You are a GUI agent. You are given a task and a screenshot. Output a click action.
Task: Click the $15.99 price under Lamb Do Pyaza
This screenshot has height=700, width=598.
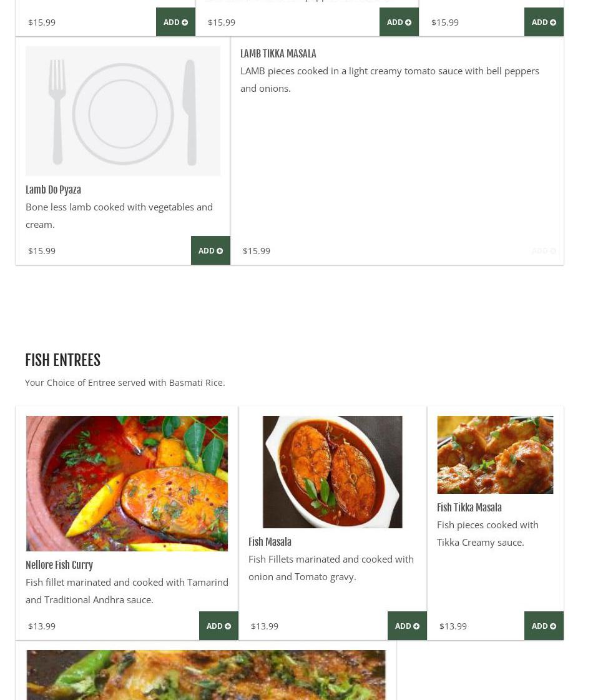pyautogui.click(x=42, y=251)
